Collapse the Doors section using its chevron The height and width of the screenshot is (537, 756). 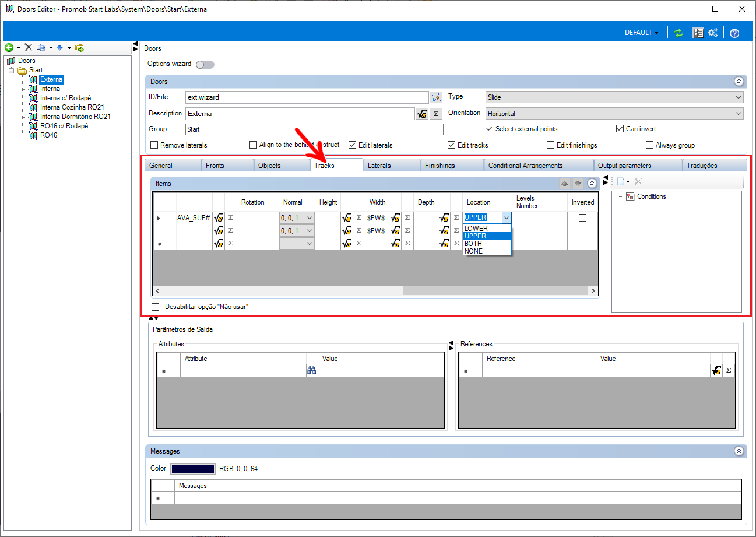(739, 82)
